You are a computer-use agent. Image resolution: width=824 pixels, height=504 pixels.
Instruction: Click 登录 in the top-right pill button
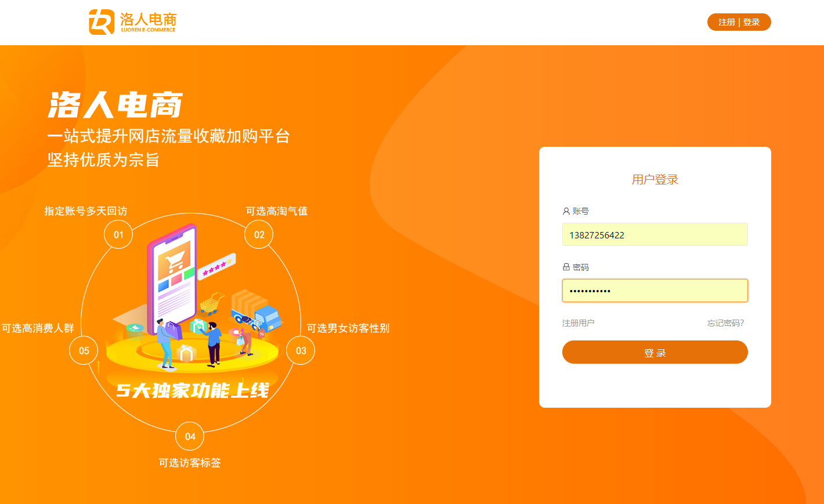pos(751,22)
